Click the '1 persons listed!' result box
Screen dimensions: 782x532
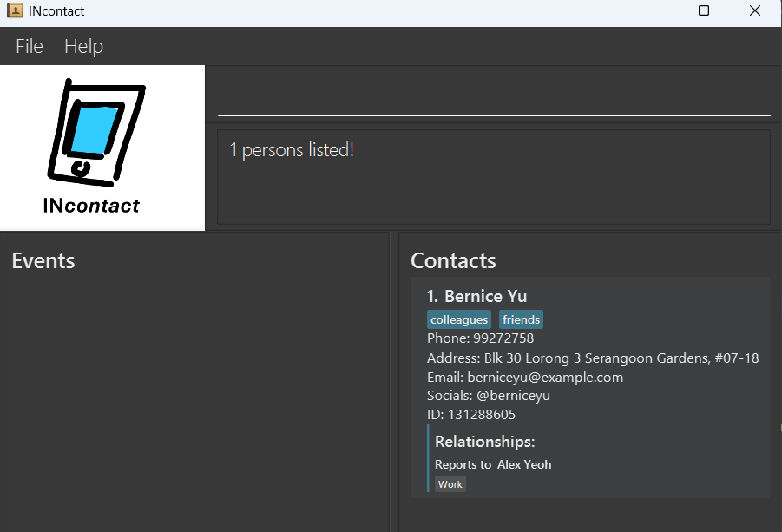tap(493, 177)
